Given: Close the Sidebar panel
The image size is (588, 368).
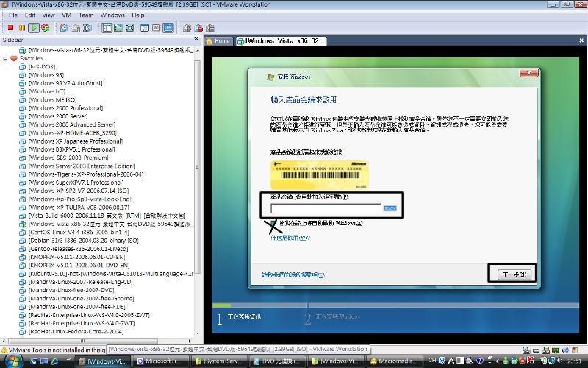Looking at the screenshot, I should (x=196, y=39).
